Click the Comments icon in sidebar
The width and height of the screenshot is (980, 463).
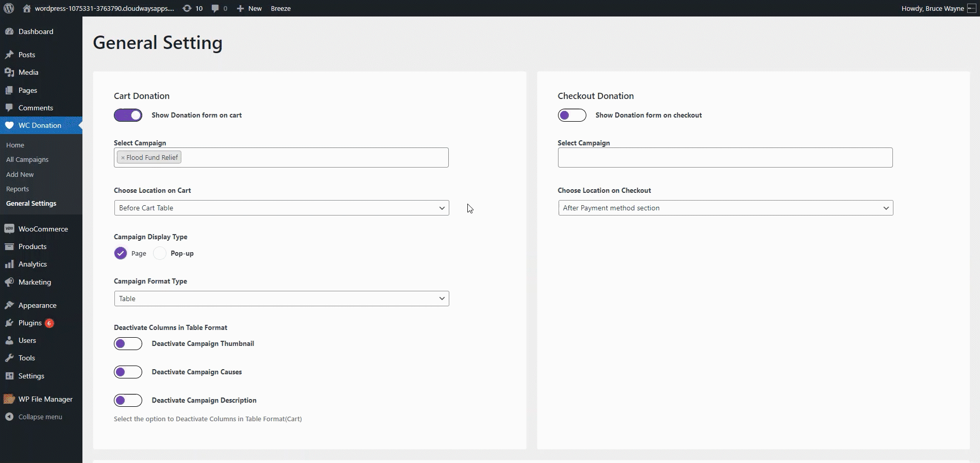9,108
